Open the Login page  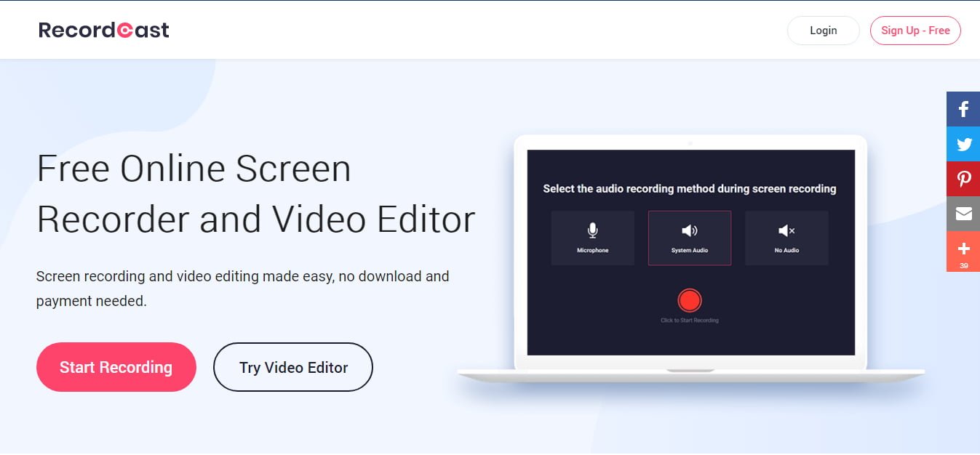(x=824, y=31)
